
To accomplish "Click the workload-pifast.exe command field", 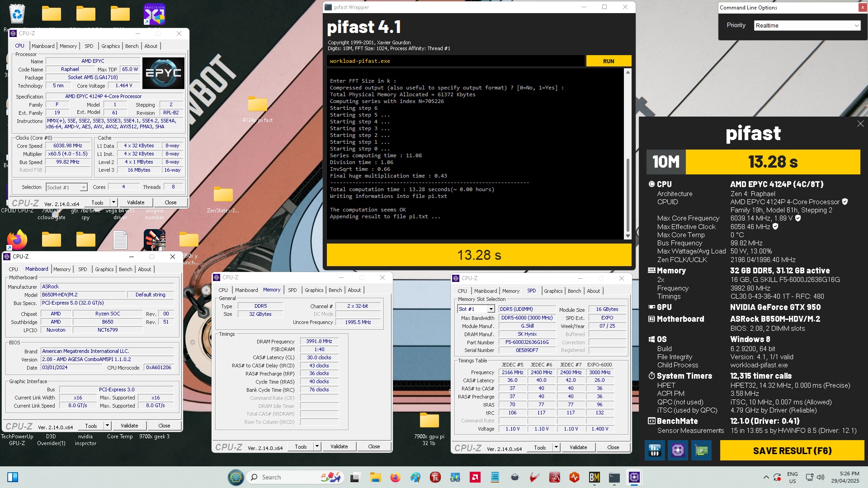I will [455, 61].
